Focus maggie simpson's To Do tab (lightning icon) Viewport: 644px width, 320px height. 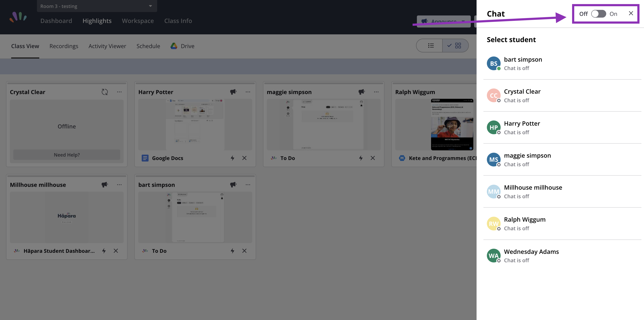(361, 158)
